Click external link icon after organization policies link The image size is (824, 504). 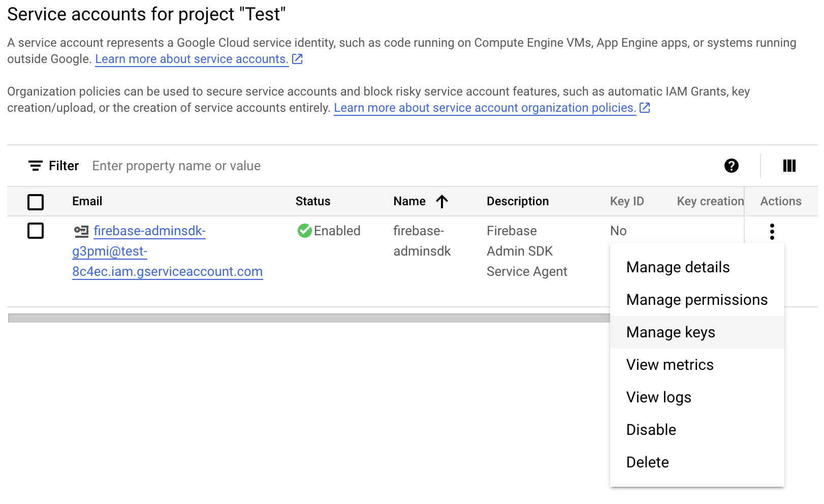[645, 108]
